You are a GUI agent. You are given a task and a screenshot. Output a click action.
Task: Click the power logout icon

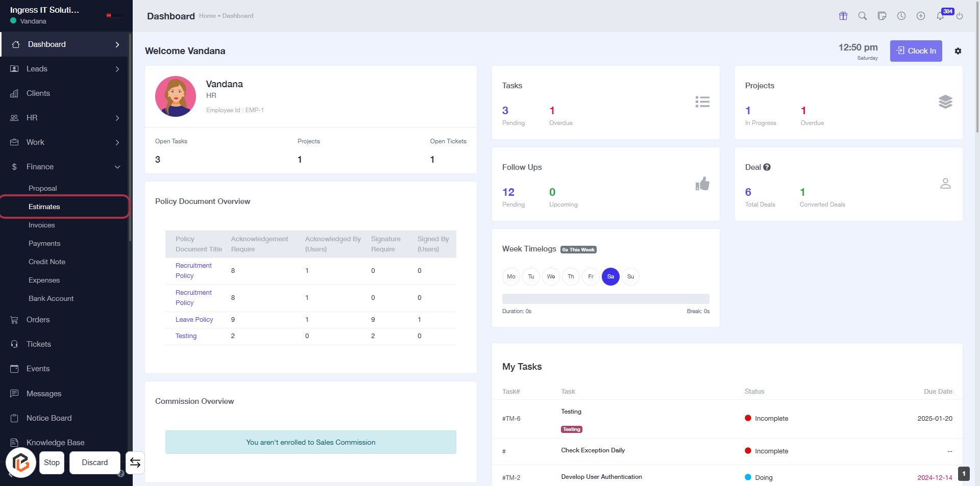(960, 16)
